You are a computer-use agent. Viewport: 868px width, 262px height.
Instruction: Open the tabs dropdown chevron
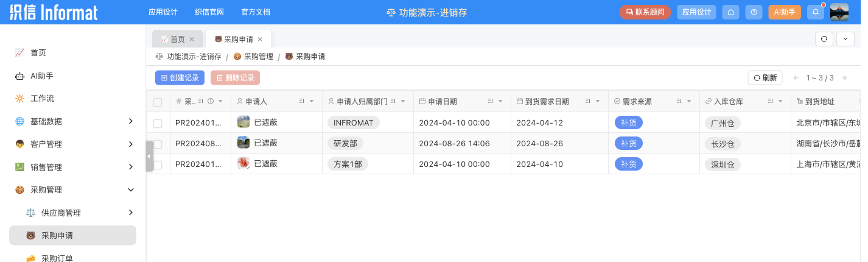point(845,38)
